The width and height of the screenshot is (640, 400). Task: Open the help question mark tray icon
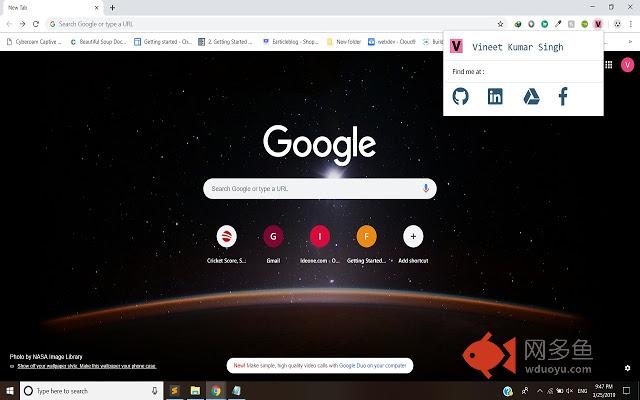pyautogui.click(x=508, y=391)
